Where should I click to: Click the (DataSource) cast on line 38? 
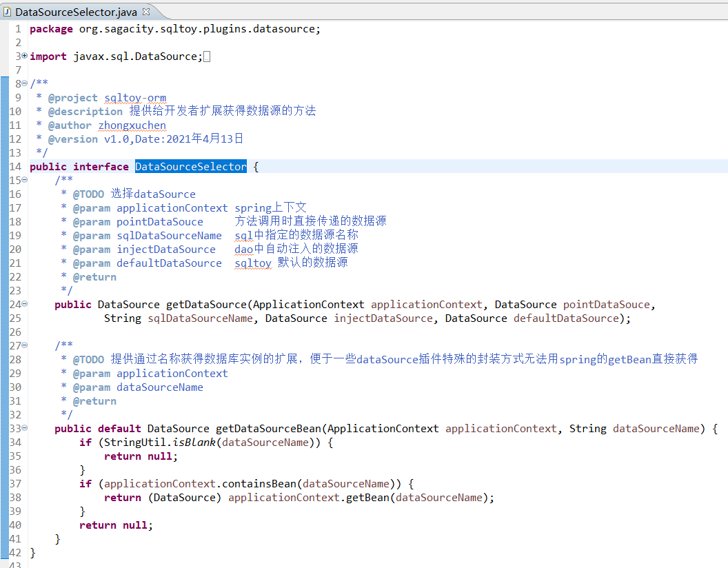tap(184, 498)
